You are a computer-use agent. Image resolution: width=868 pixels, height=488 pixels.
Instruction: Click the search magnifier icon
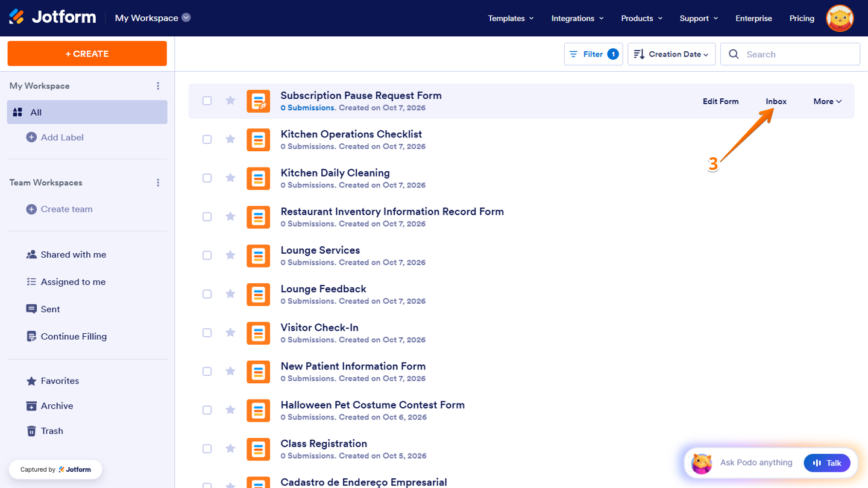click(x=734, y=54)
